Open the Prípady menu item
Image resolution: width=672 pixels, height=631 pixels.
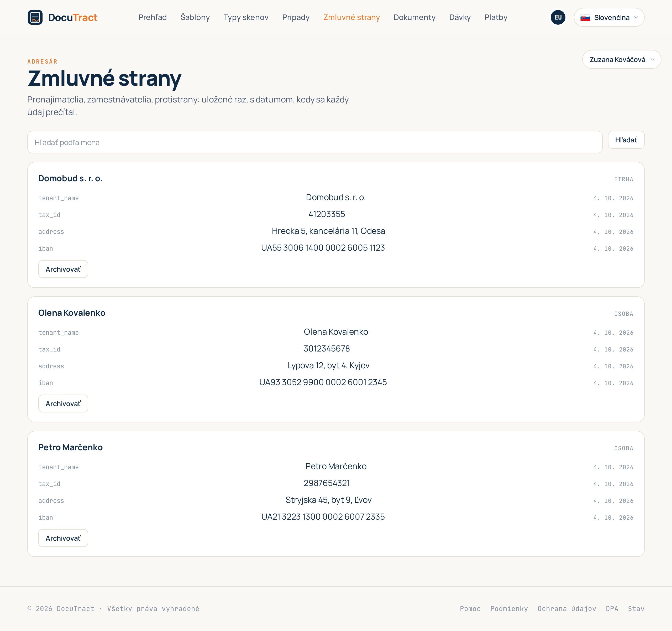(296, 17)
